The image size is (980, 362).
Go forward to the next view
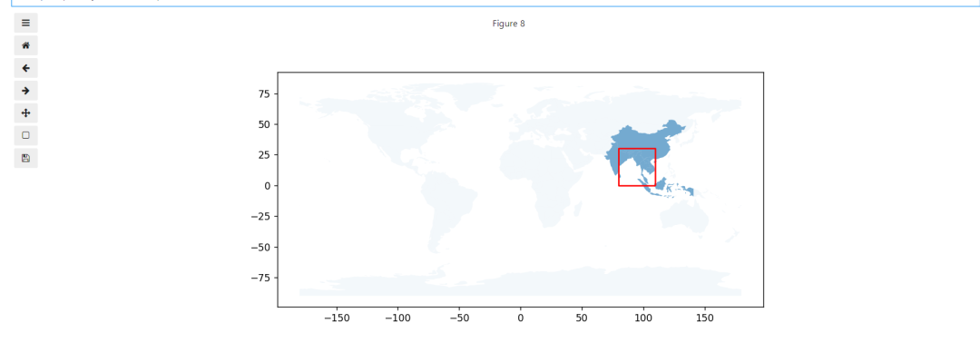[x=25, y=91]
